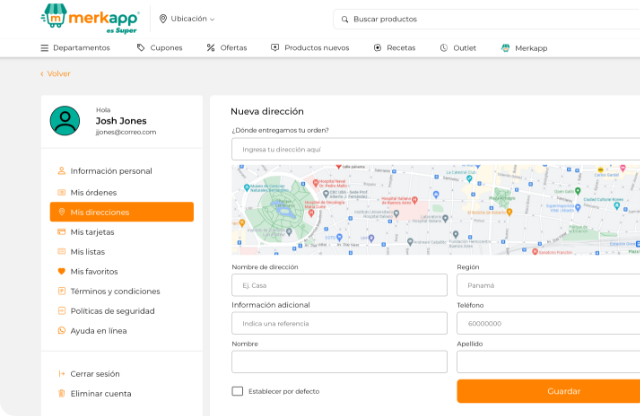Expand the Ubicación dropdown chevron
The image size is (640, 416).
[x=212, y=19]
